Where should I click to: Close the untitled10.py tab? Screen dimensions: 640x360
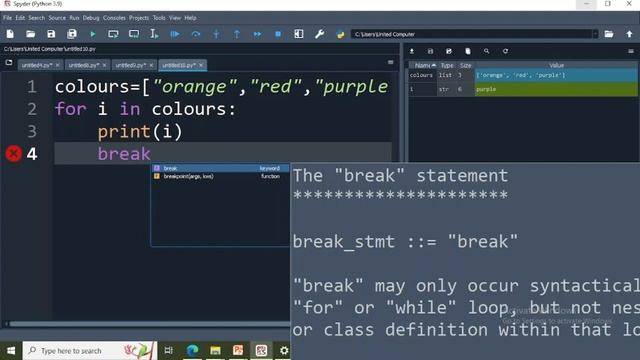(201, 65)
